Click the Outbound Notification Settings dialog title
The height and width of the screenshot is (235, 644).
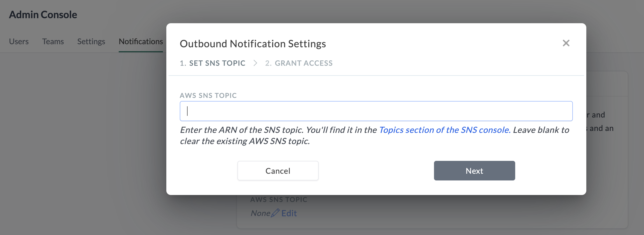click(253, 44)
